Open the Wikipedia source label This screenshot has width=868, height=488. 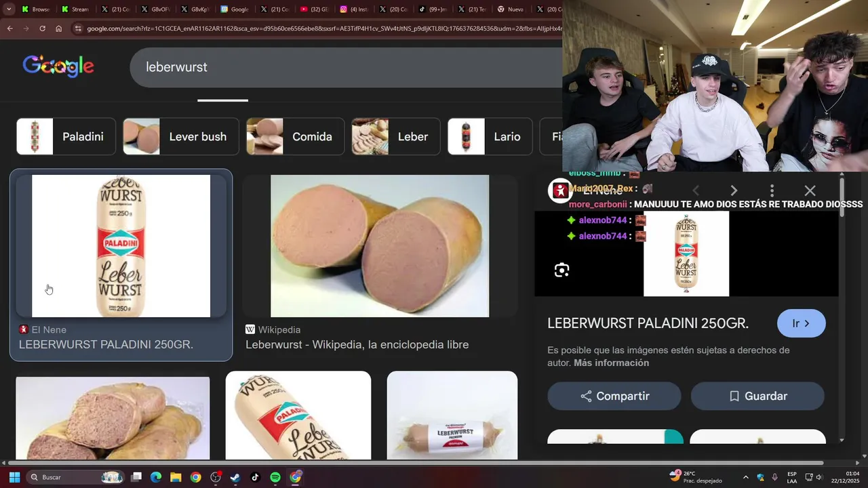pos(273,329)
